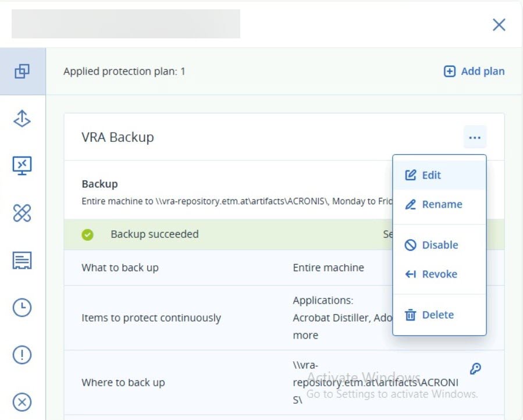Image resolution: width=523 pixels, height=420 pixels.
Task: Toggle the VRA Backup three-dot menu
Action: [475, 138]
